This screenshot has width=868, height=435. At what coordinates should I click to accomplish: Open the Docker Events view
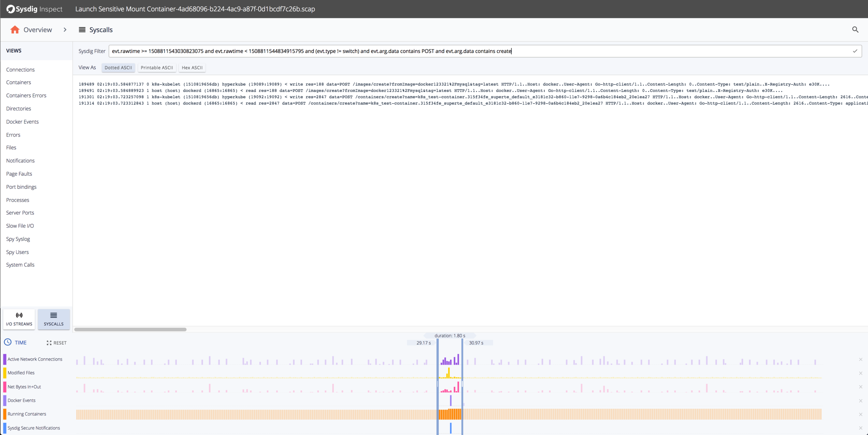pos(22,122)
